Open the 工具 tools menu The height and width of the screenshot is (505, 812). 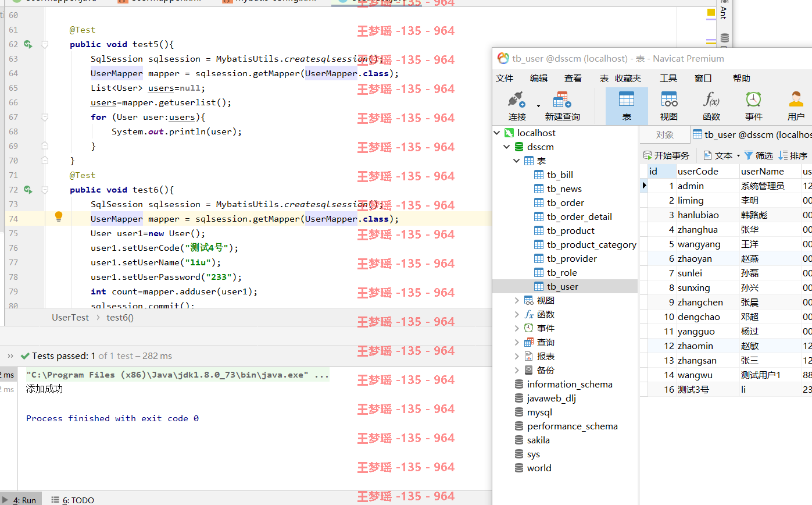pos(668,78)
